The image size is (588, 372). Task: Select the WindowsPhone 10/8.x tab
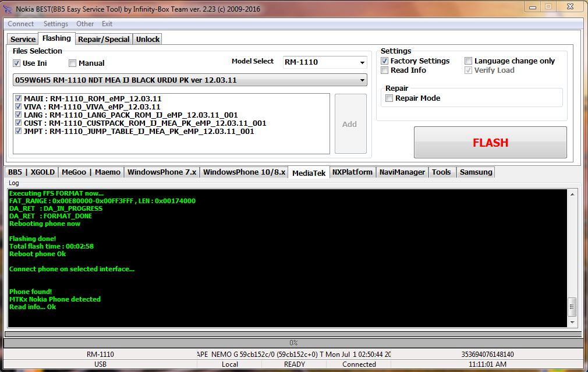tap(244, 172)
